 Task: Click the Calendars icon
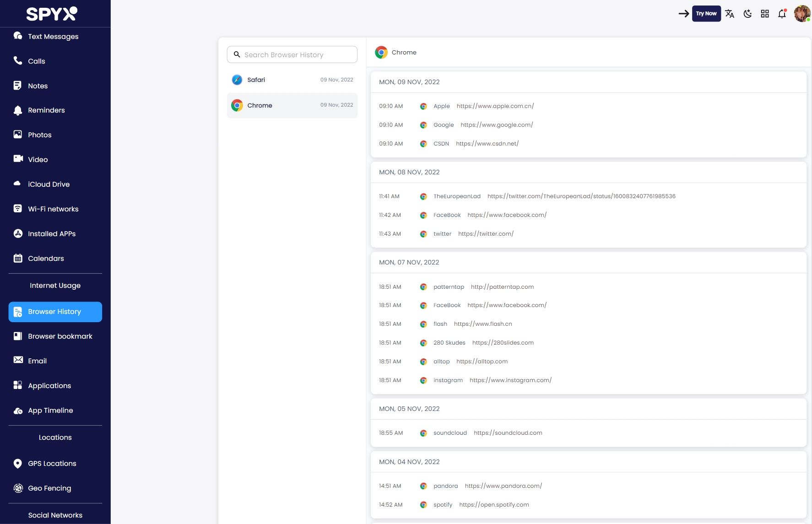(x=18, y=258)
